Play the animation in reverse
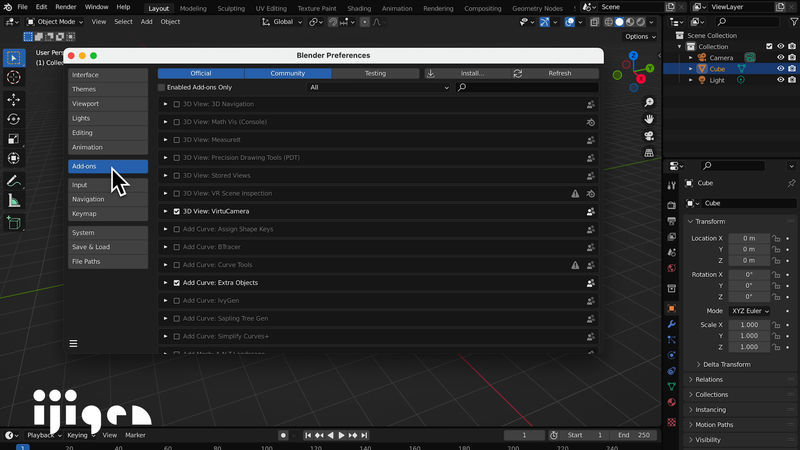Viewport: 800px width, 450px height. pos(331,435)
